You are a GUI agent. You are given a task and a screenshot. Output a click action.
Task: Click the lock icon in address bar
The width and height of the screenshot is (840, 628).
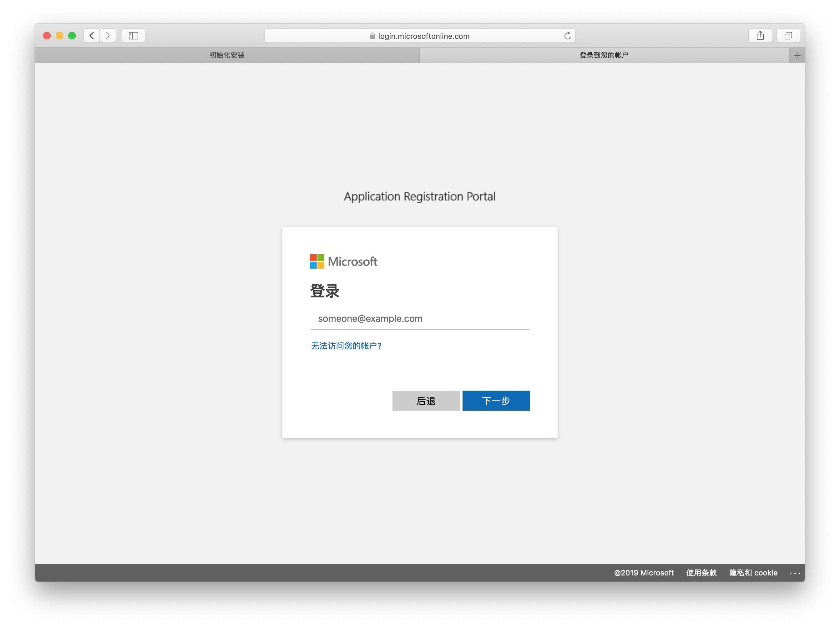pyautogui.click(x=372, y=36)
